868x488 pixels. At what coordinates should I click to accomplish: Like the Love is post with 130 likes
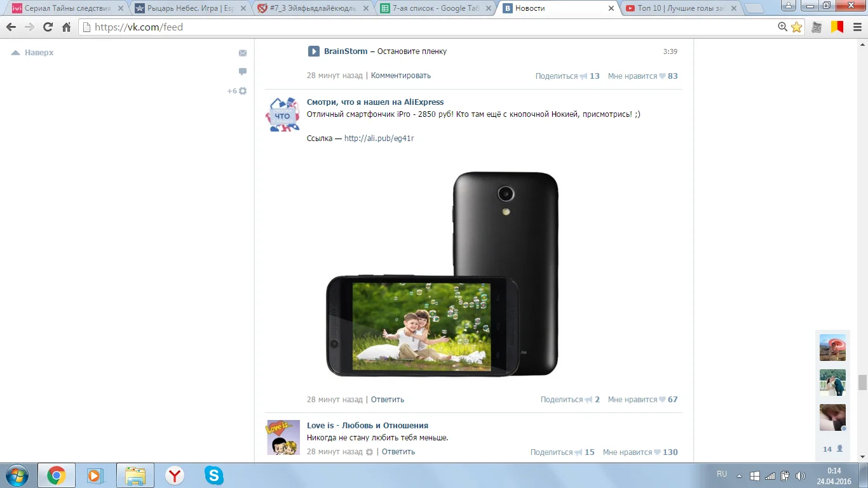click(641, 452)
